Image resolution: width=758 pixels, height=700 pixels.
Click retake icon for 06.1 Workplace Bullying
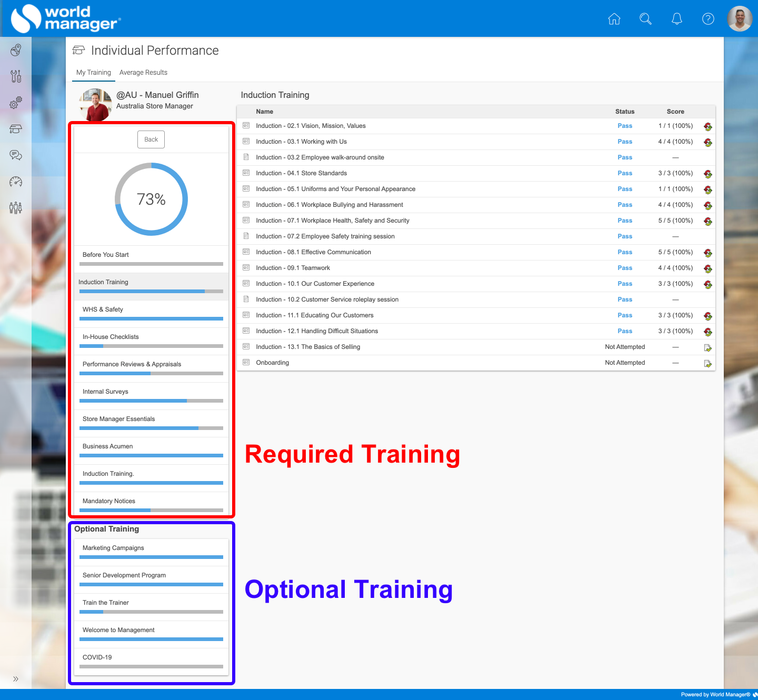pos(707,205)
